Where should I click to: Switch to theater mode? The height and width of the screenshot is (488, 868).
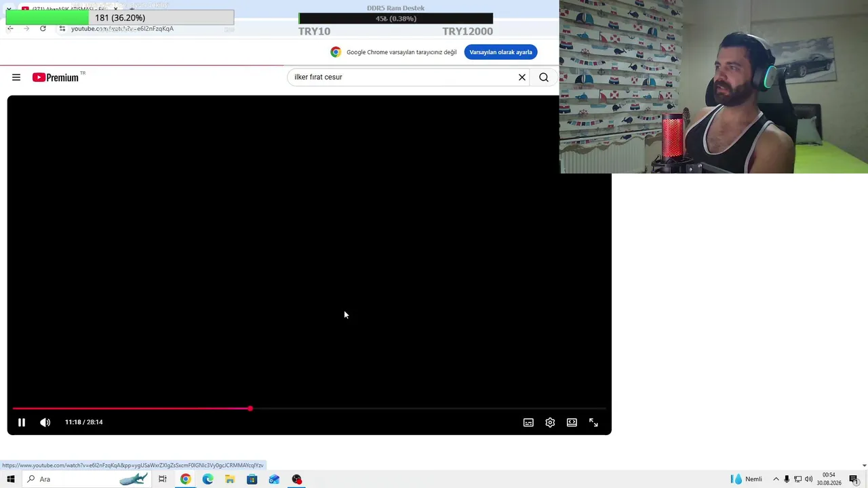click(572, 422)
